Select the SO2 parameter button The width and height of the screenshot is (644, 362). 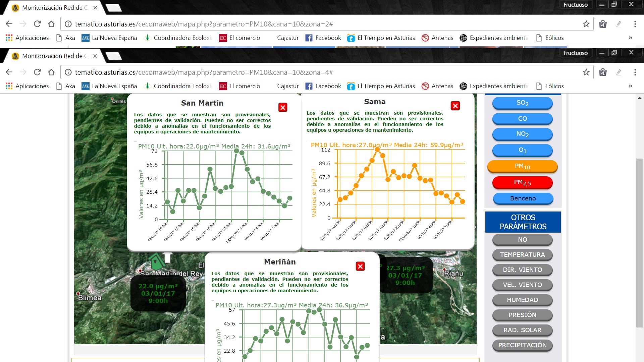[x=522, y=103]
